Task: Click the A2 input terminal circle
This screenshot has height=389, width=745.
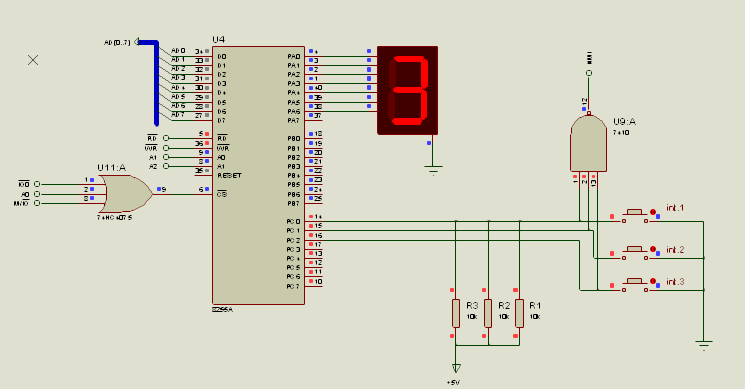Action: 166,166
